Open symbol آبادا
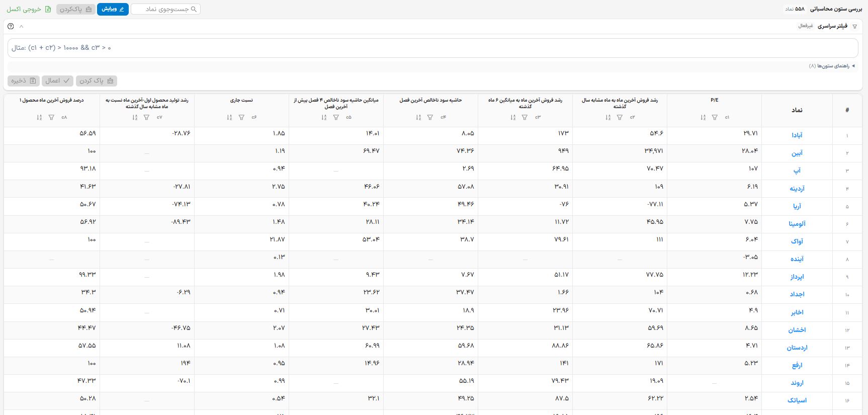The image size is (868, 415). pyautogui.click(x=797, y=135)
